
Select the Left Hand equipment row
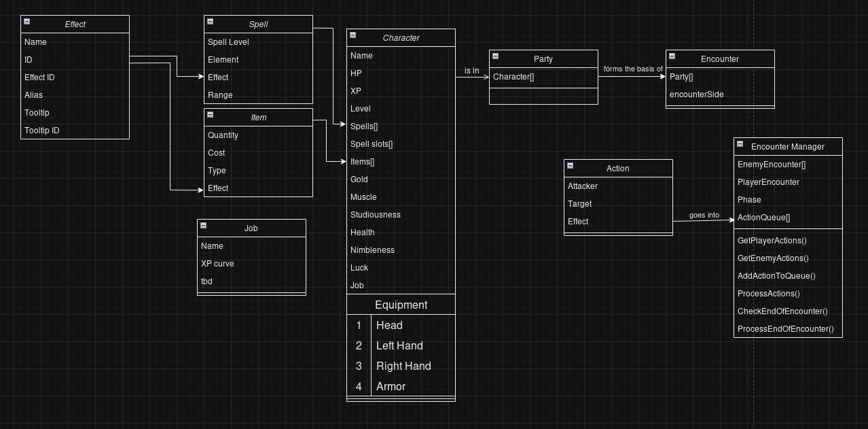[399, 345]
